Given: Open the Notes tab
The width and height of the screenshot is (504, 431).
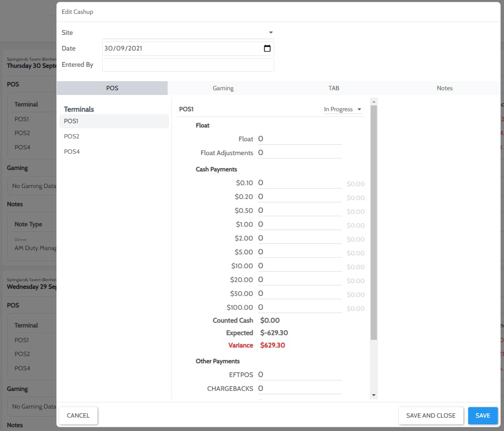Looking at the screenshot, I should (444, 88).
